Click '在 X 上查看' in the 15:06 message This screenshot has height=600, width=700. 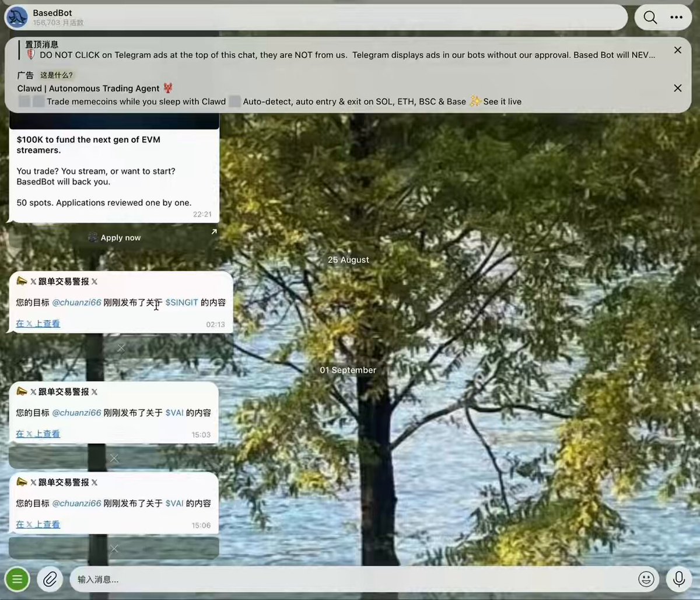coord(38,524)
